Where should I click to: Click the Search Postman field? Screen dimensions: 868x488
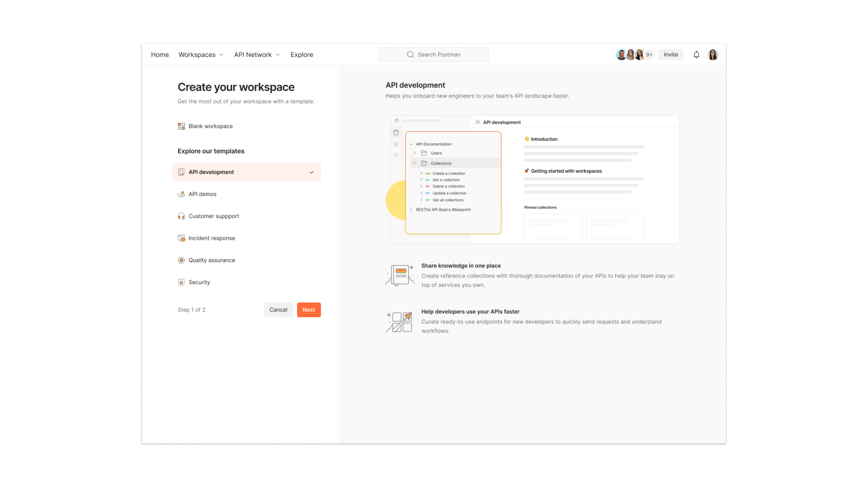tap(434, 55)
